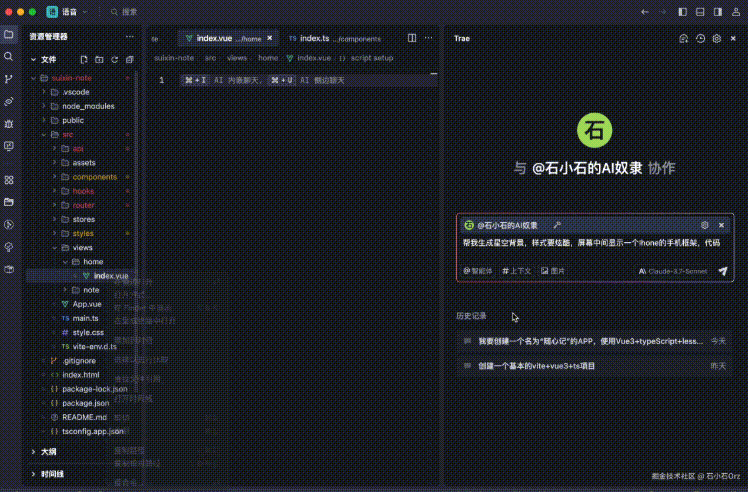Toggle the bottom panel layout

click(700, 12)
